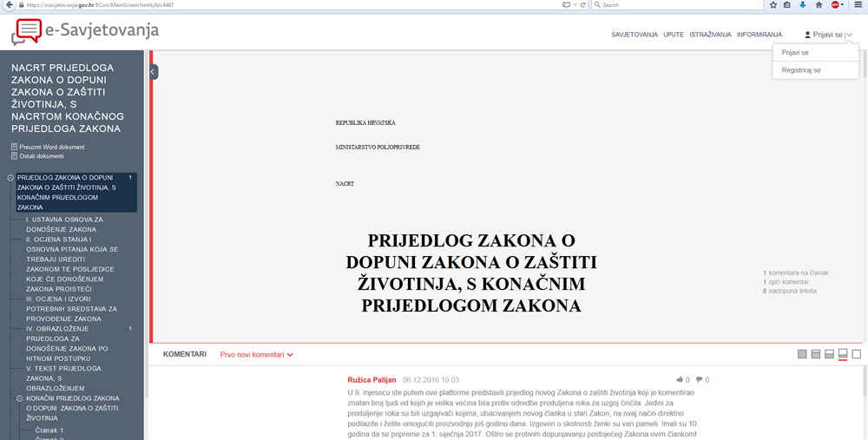The width and height of the screenshot is (868, 440).
Task: Open the browser downloads arrow icon
Action: [802, 5]
